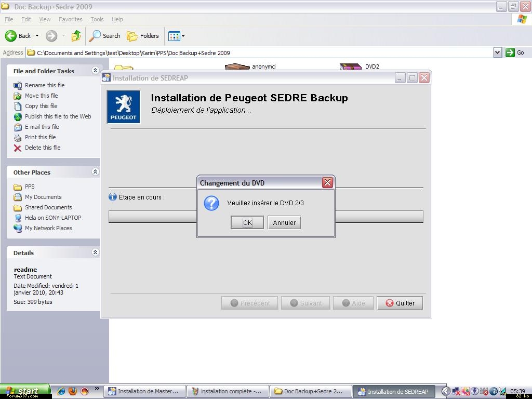Click the installer progress bar

(266, 217)
